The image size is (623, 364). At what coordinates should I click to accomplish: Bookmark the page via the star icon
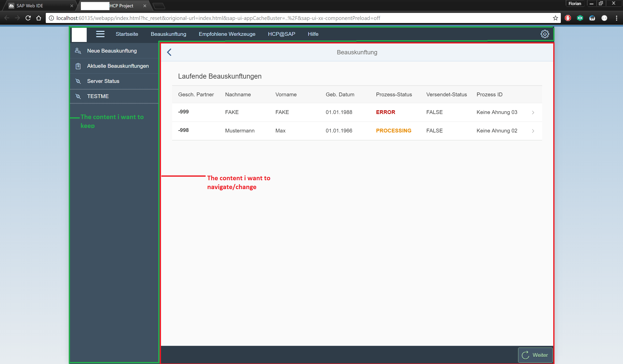555,18
